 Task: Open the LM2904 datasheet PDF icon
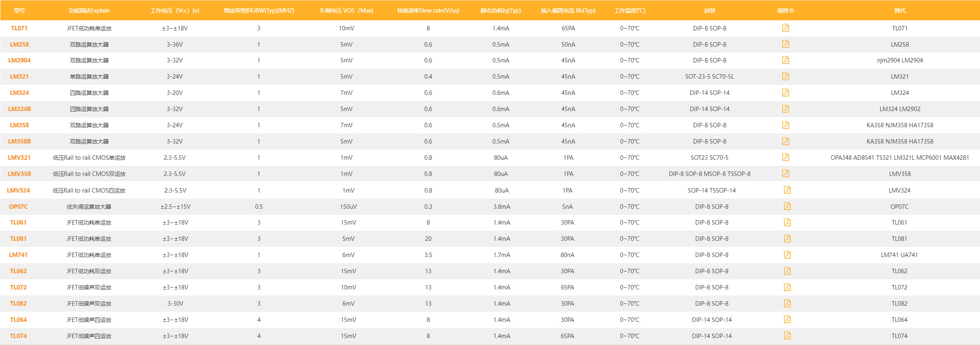pos(785,60)
